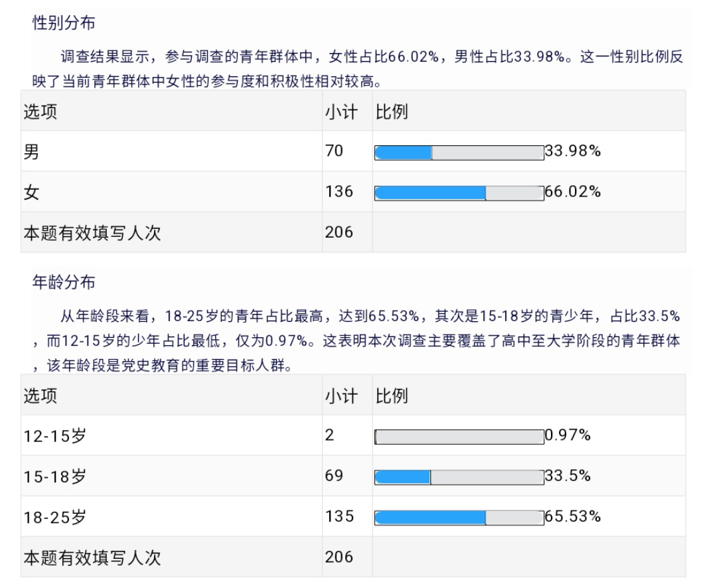Click the 65.53% percentage label
Viewport: 717px width, 588px height.
click(572, 516)
